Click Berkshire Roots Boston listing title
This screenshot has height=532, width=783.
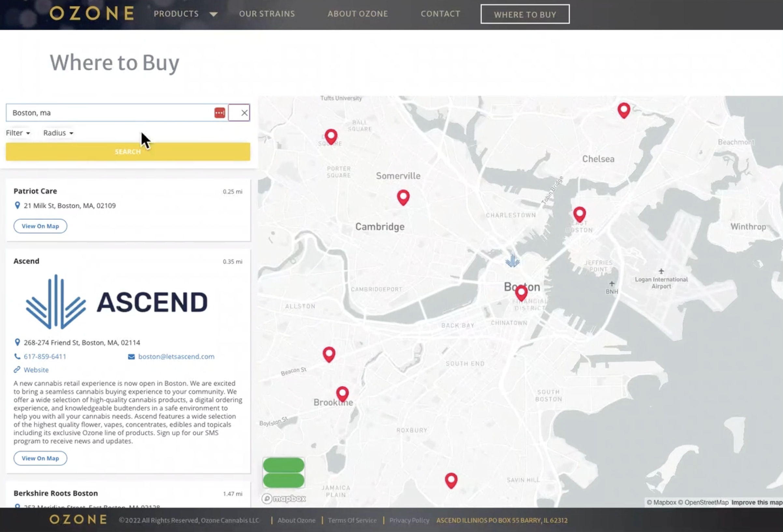[56, 493]
